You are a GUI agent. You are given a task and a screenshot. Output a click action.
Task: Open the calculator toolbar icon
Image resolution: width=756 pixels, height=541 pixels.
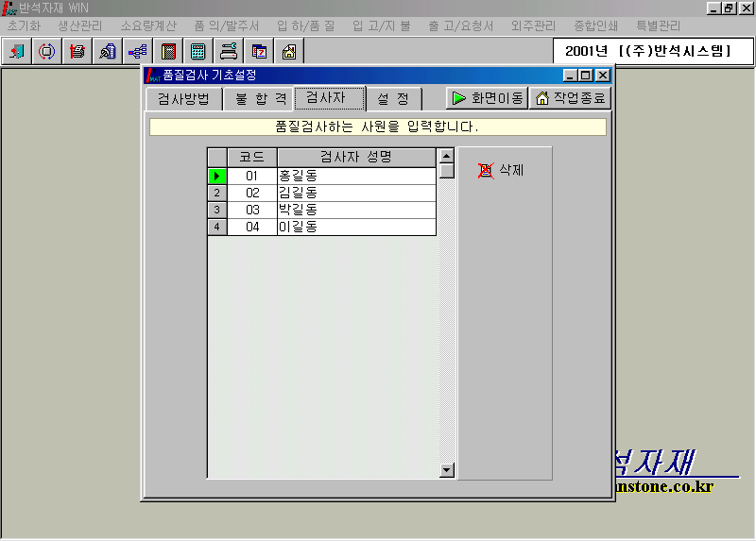tap(198, 51)
